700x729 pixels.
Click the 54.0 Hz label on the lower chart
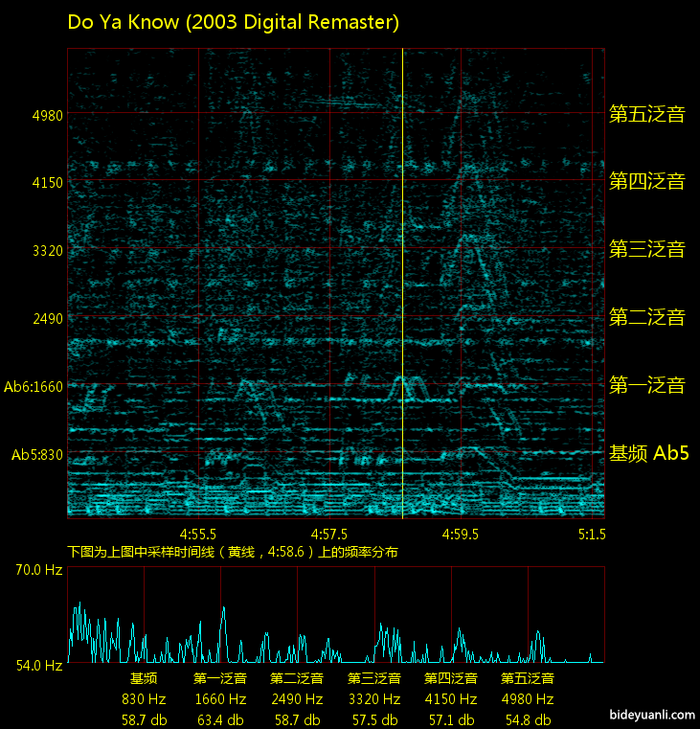click(38, 664)
